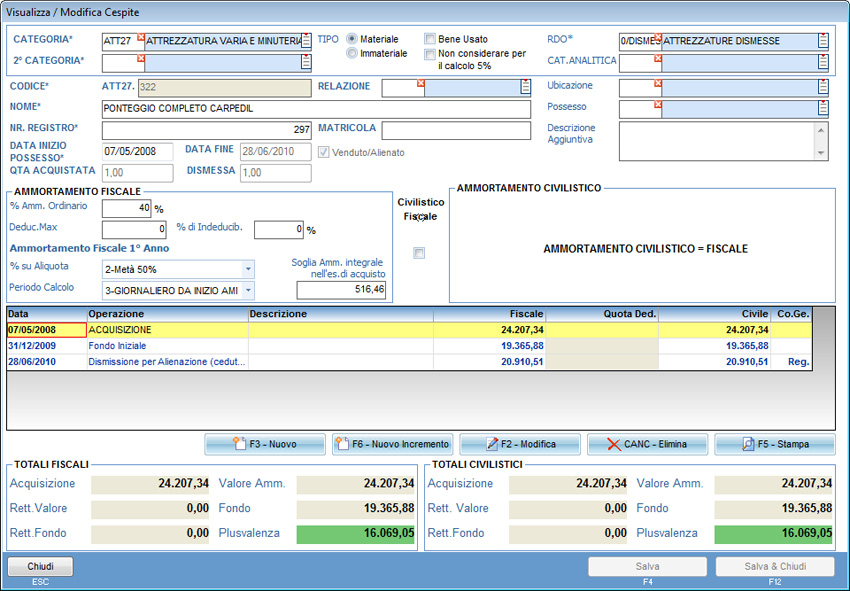Viewport: 850px width, 591px height.
Task: Toggle the Civilistico Fiscale checkbox
Action: [x=419, y=253]
